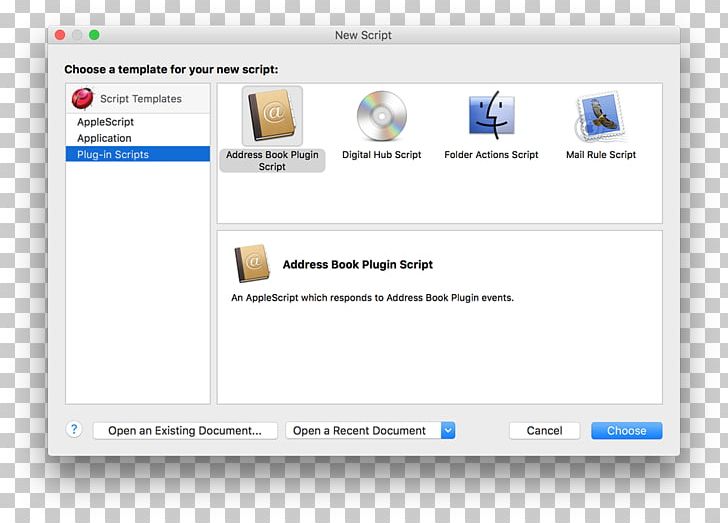Click the blue dropdown arrow for recent documents
The width and height of the screenshot is (728, 523).
pos(448,430)
